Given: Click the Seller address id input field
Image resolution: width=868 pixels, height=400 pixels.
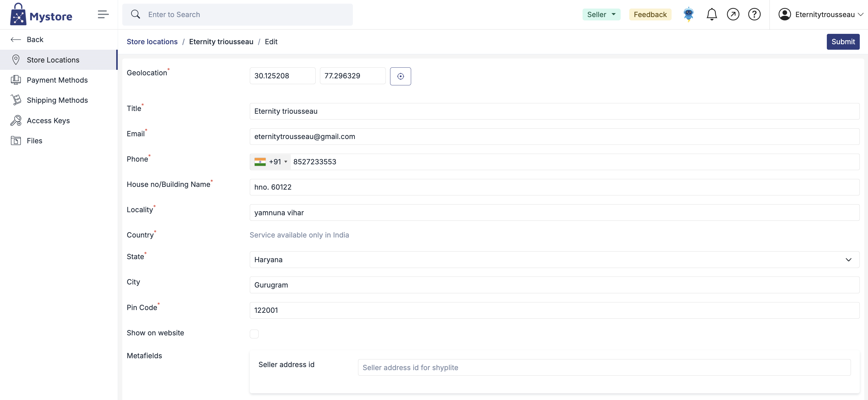Looking at the screenshot, I should pyautogui.click(x=604, y=367).
